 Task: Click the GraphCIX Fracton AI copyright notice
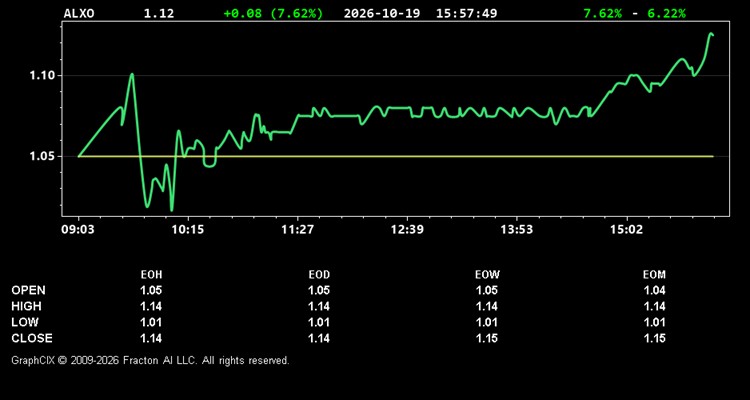pos(150,360)
